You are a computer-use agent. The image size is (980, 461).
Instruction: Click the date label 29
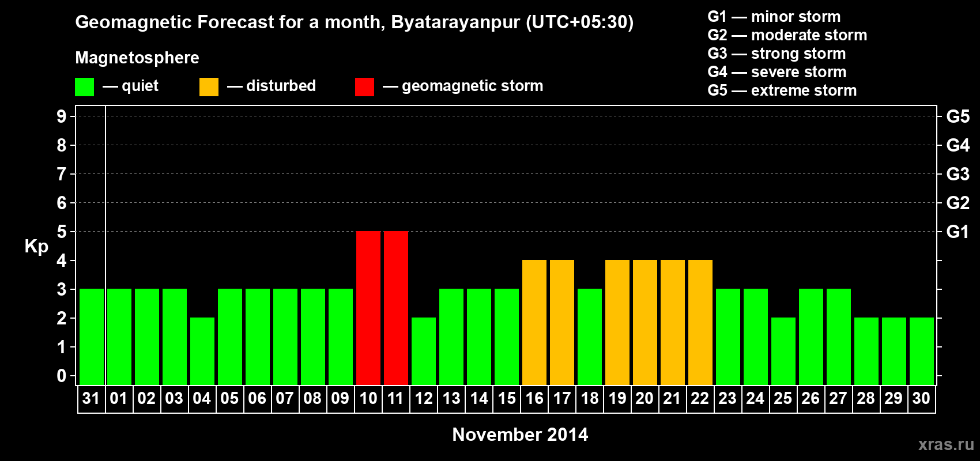[894, 398]
